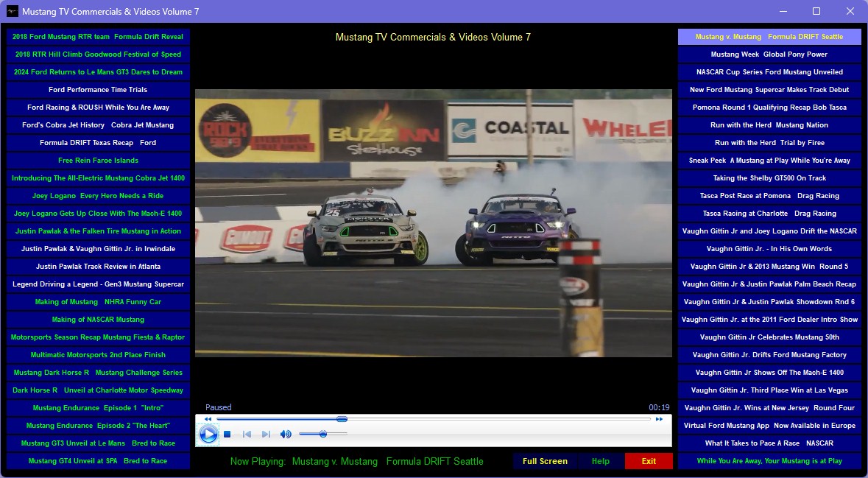Play 2018 Ford Mustang RTR team Formula Drift Reveal

98,37
